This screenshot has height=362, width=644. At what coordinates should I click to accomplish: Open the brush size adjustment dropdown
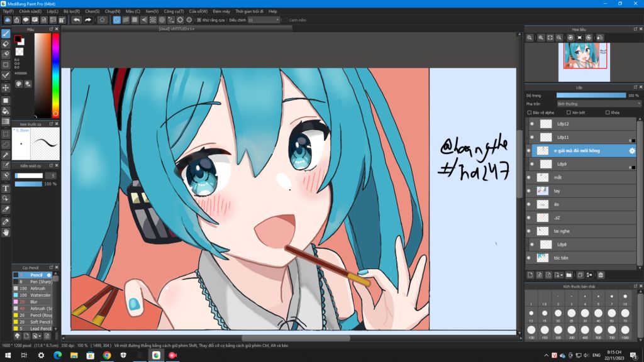point(277,19)
